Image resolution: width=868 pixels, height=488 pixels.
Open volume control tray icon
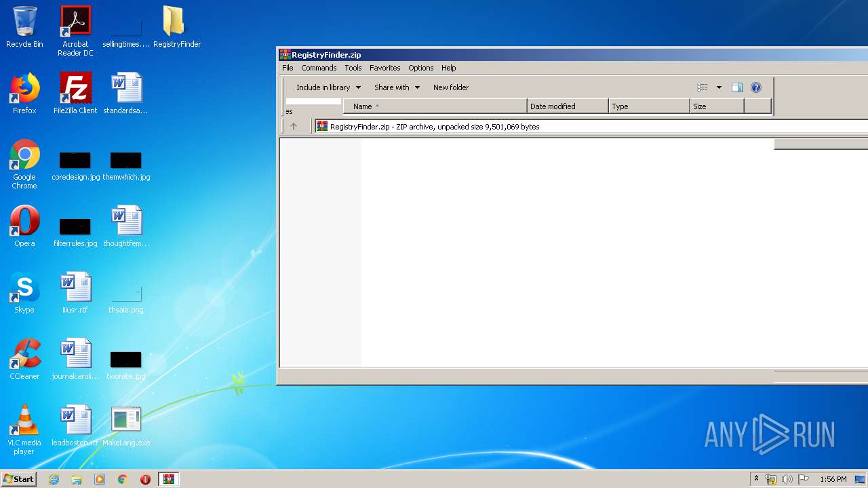coord(787,479)
